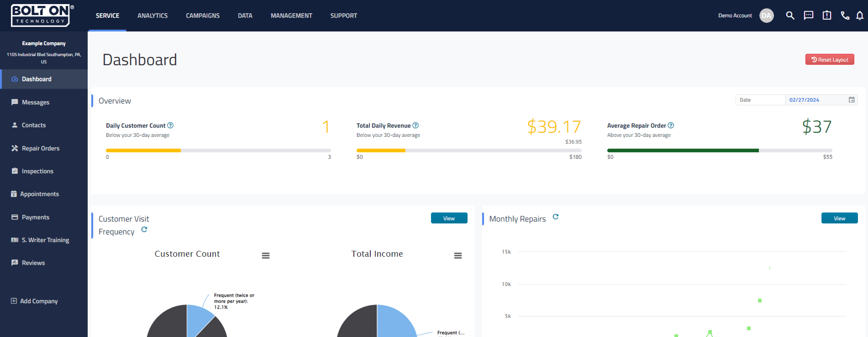Open the CAMPAIGNS menu
Viewport: 868px width, 337px height.
click(x=203, y=16)
